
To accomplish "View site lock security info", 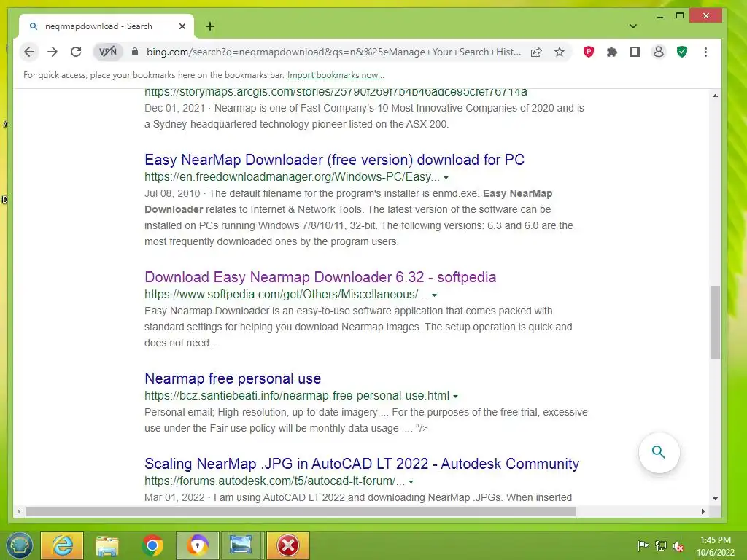I will pos(135,52).
